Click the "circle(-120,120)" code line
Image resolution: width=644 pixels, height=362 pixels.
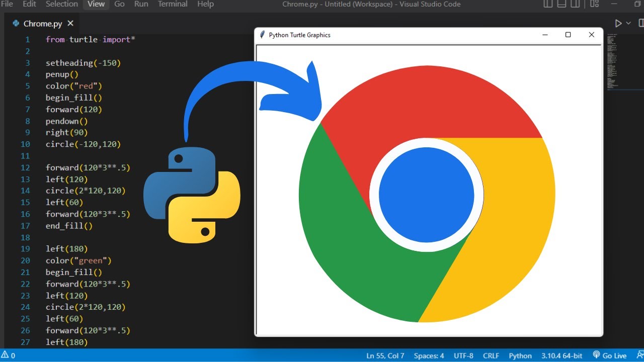pyautogui.click(x=83, y=144)
